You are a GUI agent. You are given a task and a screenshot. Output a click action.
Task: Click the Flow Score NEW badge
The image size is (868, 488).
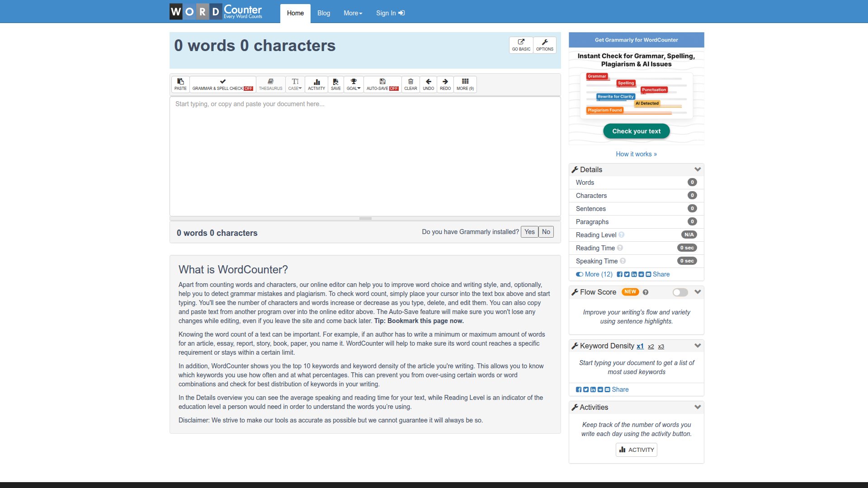[x=630, y=292]
